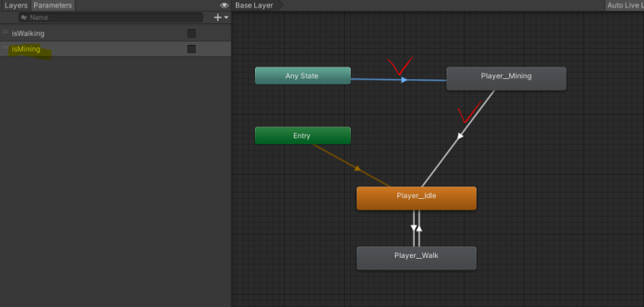
Task: Select the Player_Walk state node
Action: coord(417,258)
